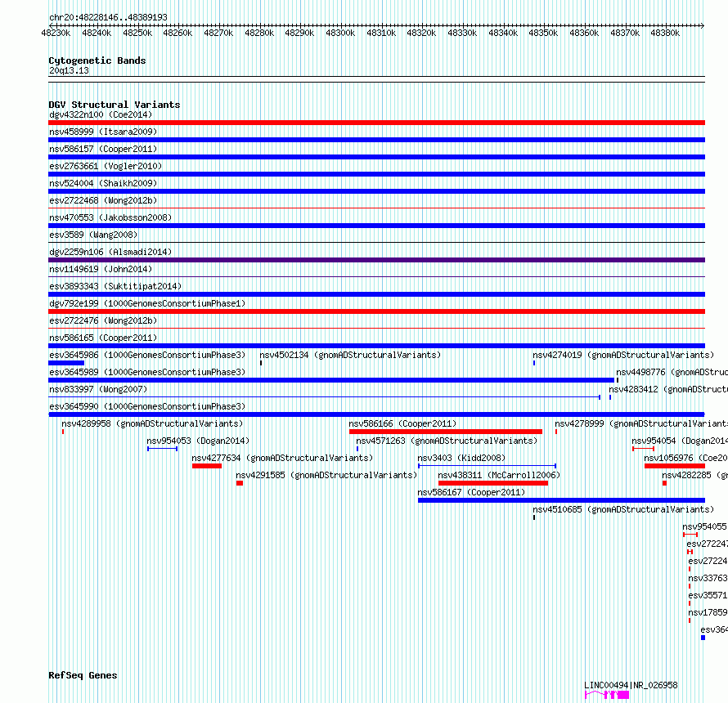This screenshot has height=703, width=728.
Task: Select the dark purple bar under dgv2259n106
Action: (x=376, y=260)
